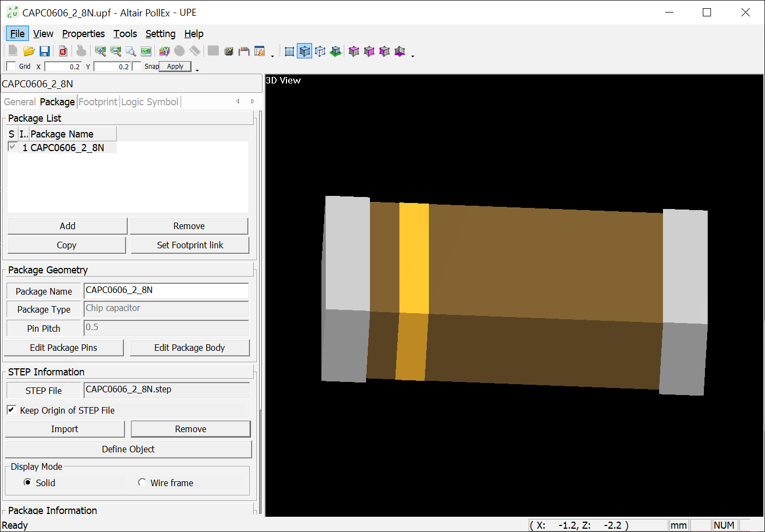Image resolution: width=765 pixels, height=532 pixels.
Task: Click the zoom area magnifier icon
Action: click(x=131, y=51)
